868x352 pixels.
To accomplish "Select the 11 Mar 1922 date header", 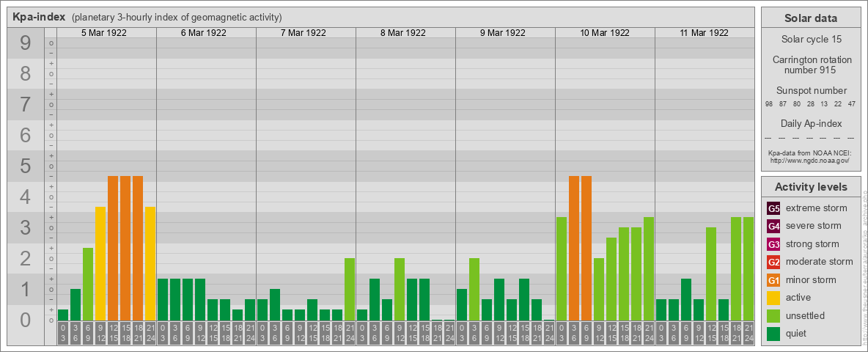I will [x=704, y=33].
